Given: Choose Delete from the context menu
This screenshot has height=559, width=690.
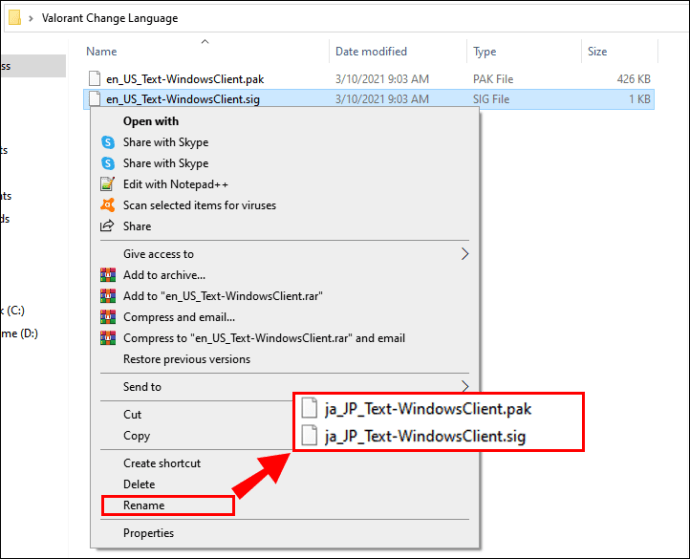Looking at the screenshot, I should pos(139,484).
